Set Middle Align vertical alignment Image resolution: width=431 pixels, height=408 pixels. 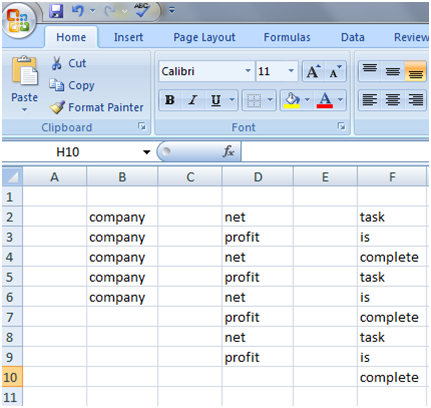pyautogui.click(x=393, y=71)
